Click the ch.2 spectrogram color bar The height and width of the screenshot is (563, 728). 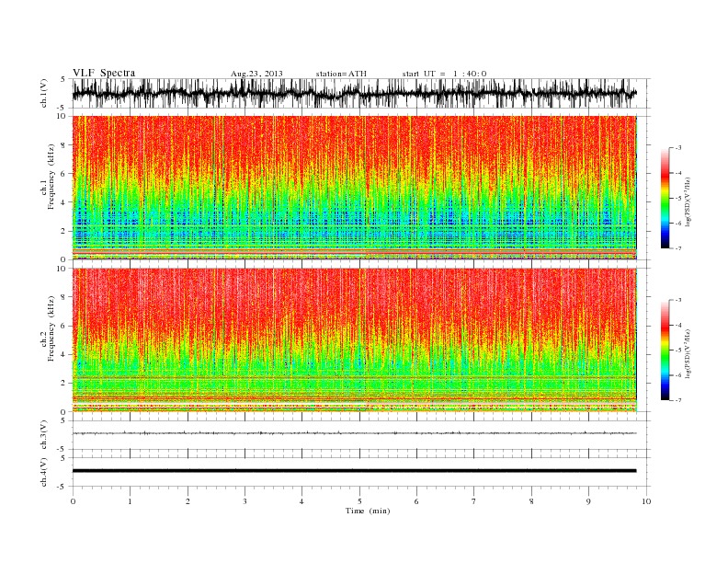tap(665, 350)
